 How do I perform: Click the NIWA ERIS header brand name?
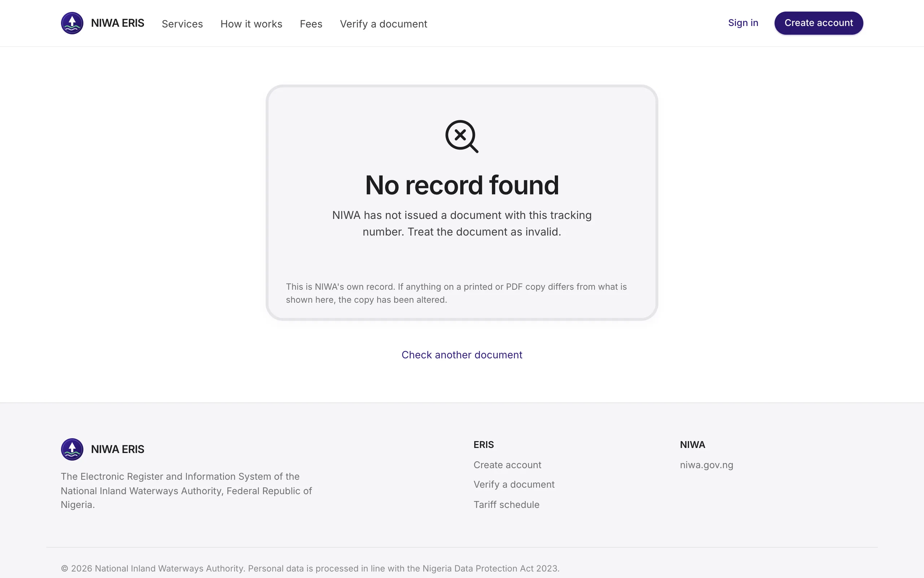tap(118, 23)
